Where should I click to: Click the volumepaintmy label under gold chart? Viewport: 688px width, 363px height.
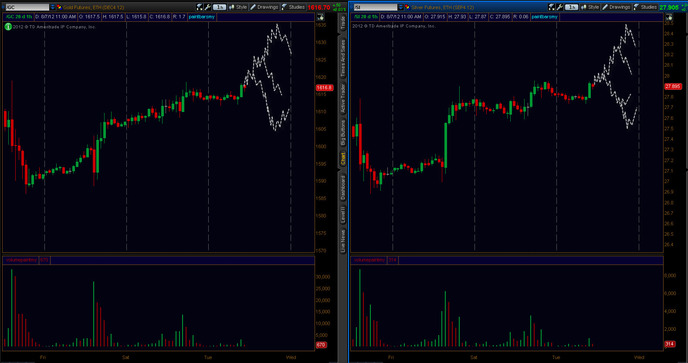pos(21,260)
